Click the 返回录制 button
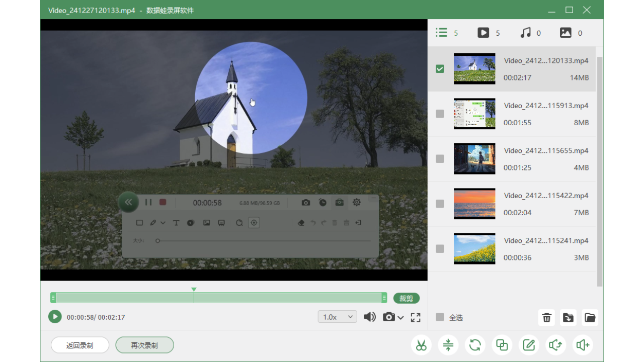This screenshot has height=362, width=644. (x=80, y=345)
